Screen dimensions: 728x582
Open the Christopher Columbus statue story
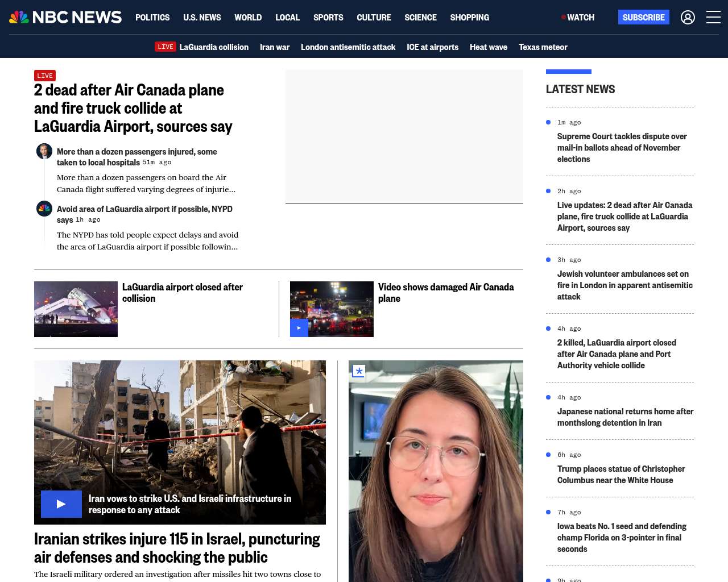[x=621, y=475]
